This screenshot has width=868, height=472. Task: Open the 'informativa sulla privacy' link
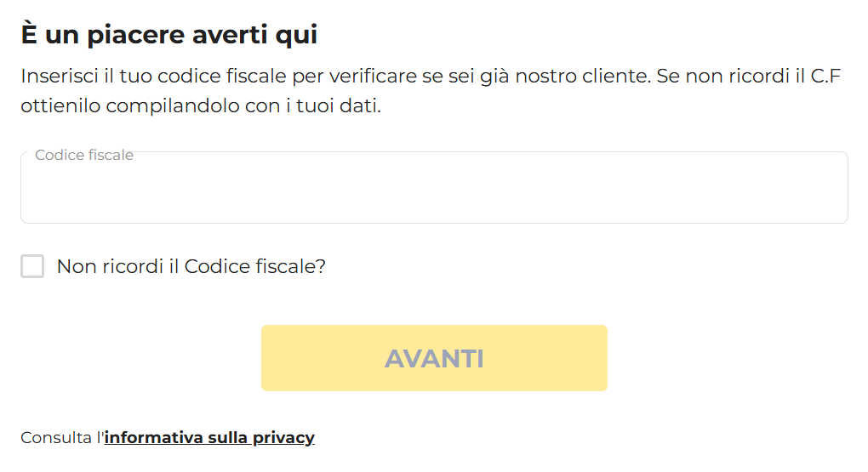pos(209,438)
